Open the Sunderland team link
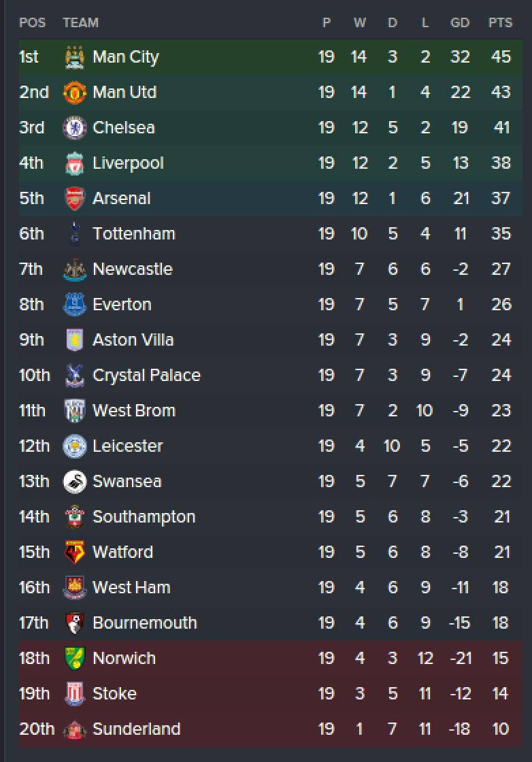 pos(137,729)
